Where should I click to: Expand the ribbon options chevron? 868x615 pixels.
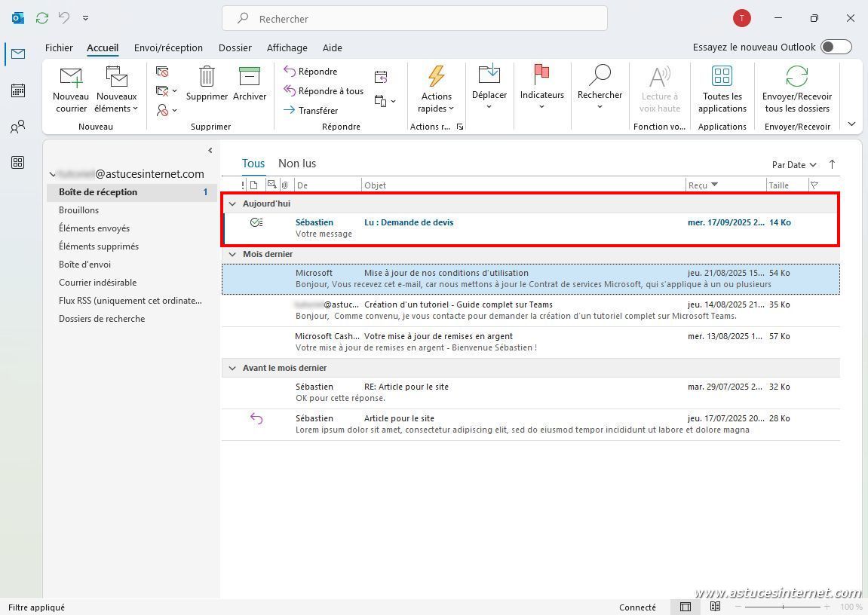(x=851, y=124)
